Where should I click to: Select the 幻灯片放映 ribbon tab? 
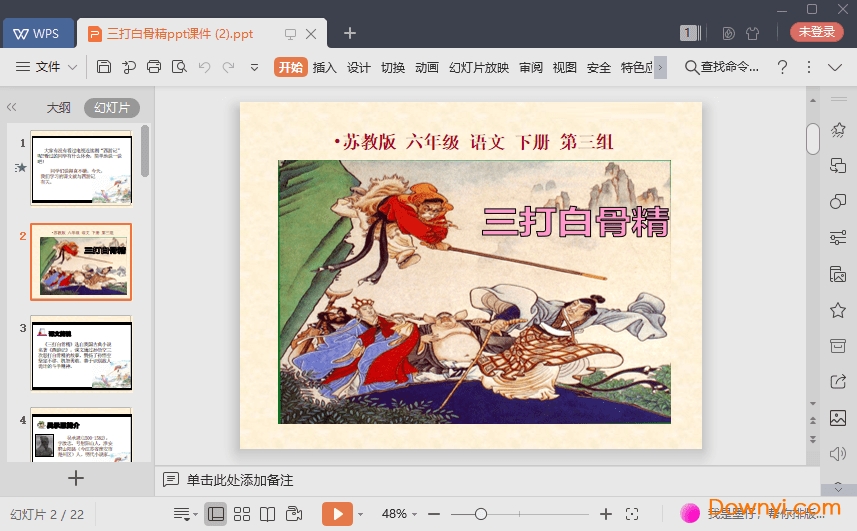(479, 67)
